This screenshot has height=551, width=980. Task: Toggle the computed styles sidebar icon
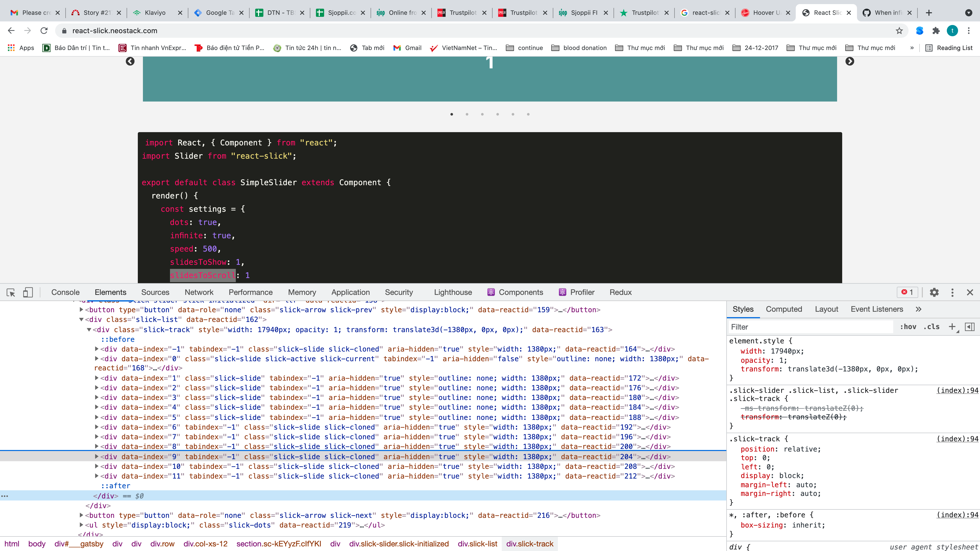coord(970,327)
